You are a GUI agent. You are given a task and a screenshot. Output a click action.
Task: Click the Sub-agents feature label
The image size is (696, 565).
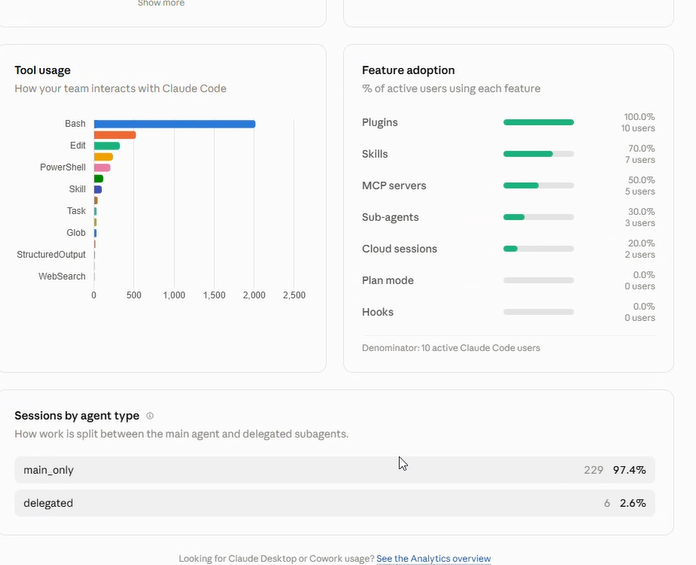click(390, 217)
